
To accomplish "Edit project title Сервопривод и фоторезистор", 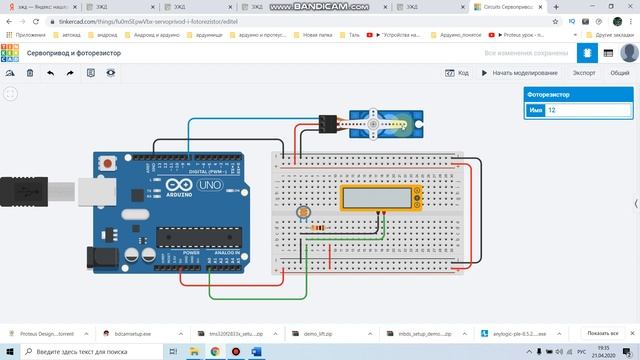I will [74, 53].
